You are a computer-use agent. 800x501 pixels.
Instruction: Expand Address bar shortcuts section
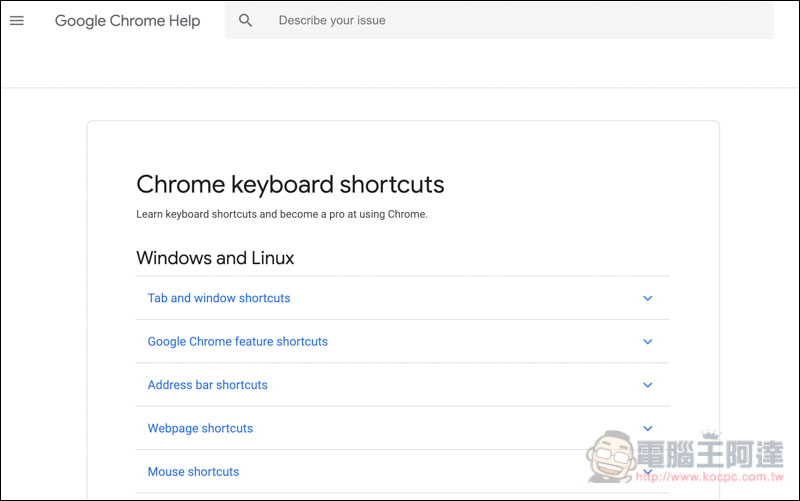(x=403, y=385)
